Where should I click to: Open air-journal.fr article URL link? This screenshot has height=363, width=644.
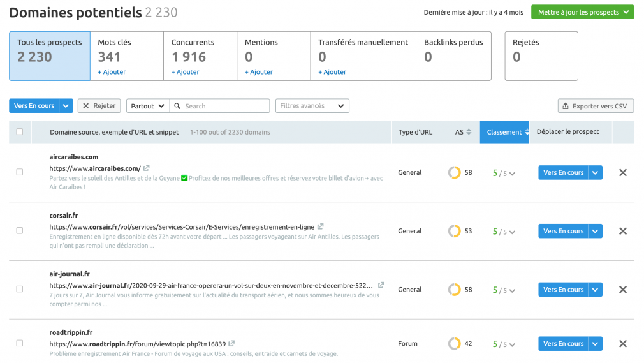(211, 285)
